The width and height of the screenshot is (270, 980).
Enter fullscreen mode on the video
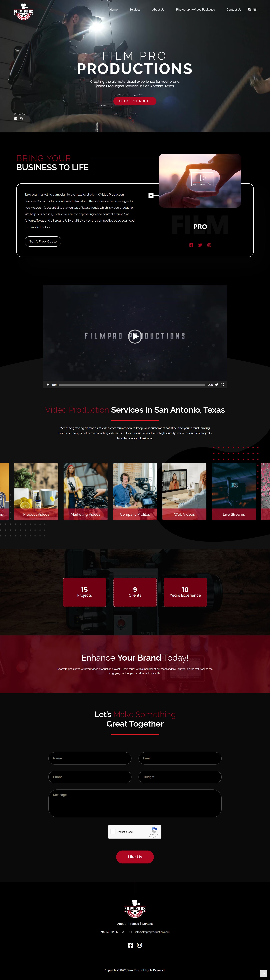[222, 385]
